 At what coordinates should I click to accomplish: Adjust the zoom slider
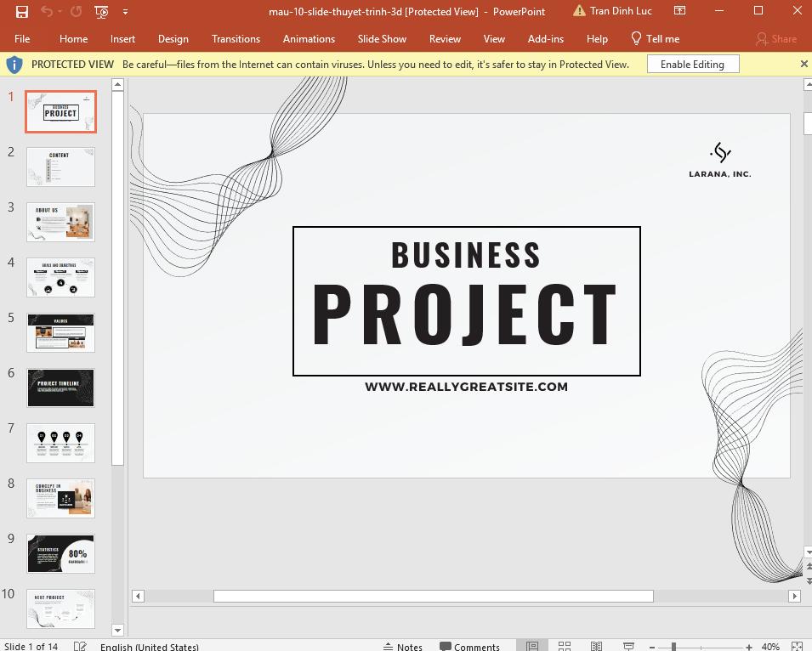click(x=673, y=646)
